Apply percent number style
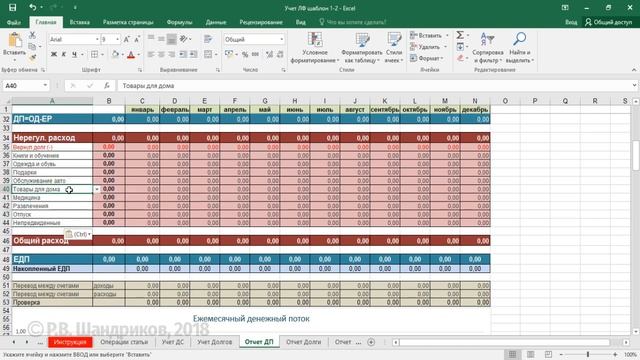The height and width of the screenshot is (360, 640). (x=245, y=54)
